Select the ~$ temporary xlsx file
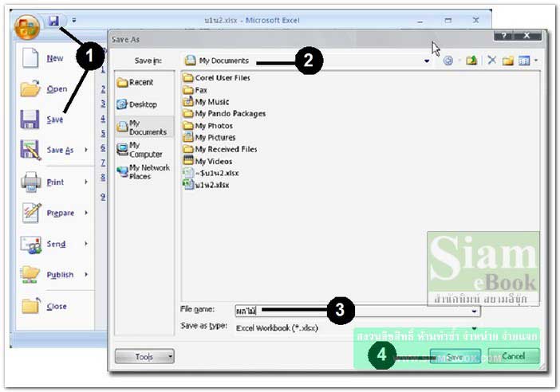The image size is (560, 392). point(211,173)
